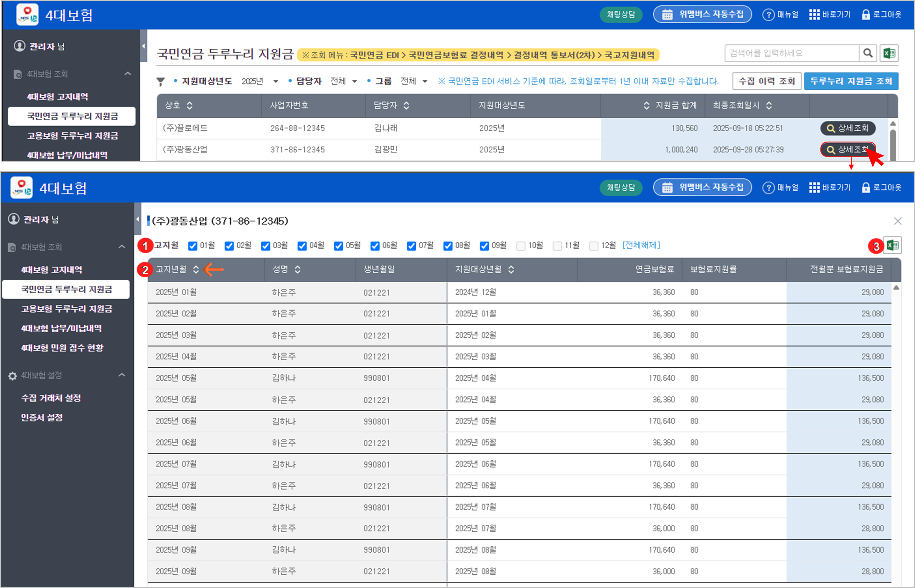Export detail table via Excel icon

point(892,245)
